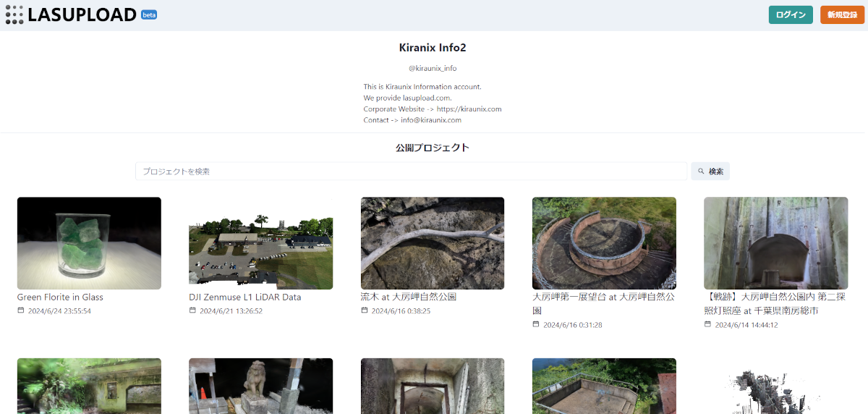The height and width of the screenshot is (414, 868).
Task: Click the date text 2024/6/14 14:44:12
Action: click(746, 325)
